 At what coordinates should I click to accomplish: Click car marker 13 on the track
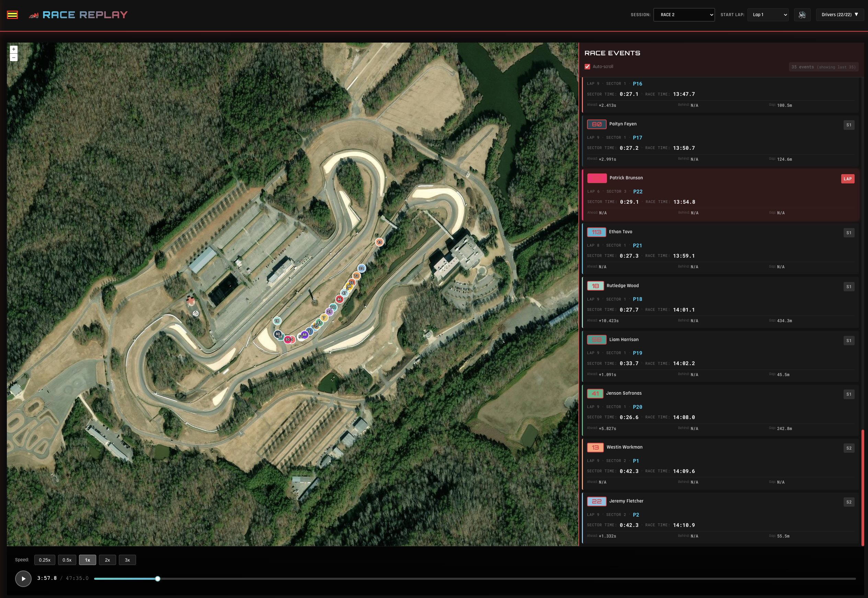380,242
